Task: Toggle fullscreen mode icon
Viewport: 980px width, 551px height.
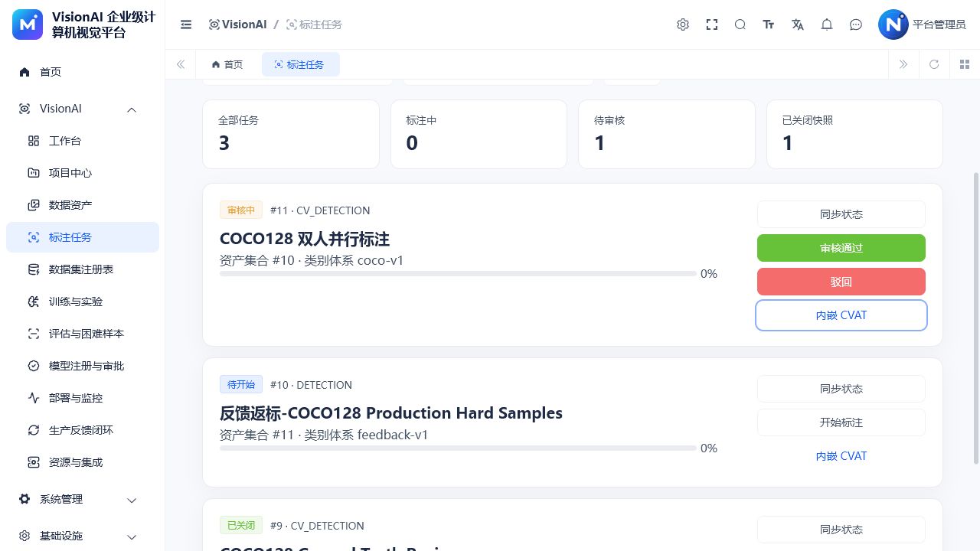Action: click(712, 24)
